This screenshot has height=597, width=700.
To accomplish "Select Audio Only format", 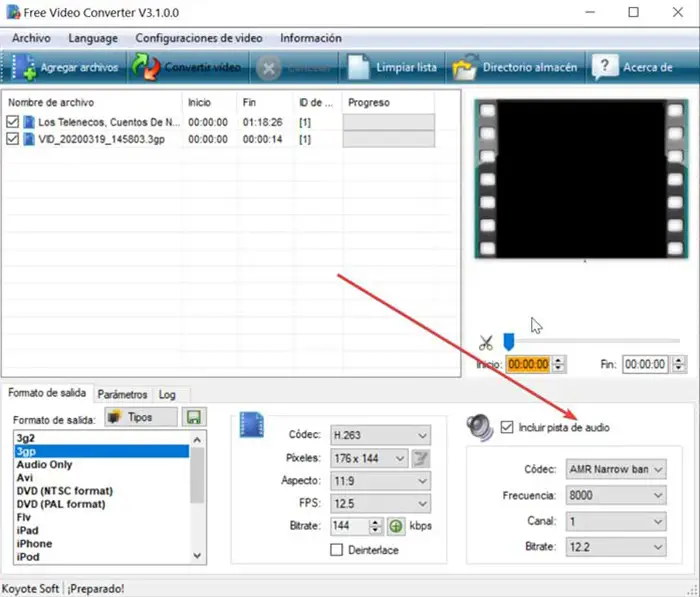I will coord(102,464).
